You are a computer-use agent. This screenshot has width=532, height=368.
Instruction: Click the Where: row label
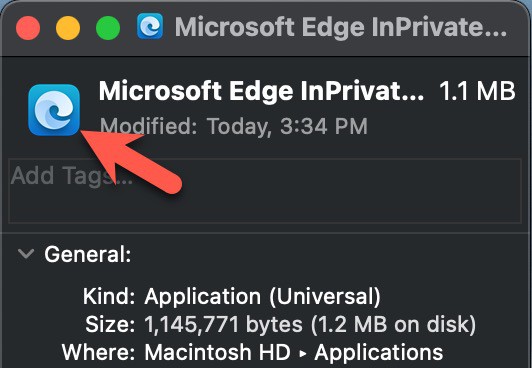click(x=99, y=352)
